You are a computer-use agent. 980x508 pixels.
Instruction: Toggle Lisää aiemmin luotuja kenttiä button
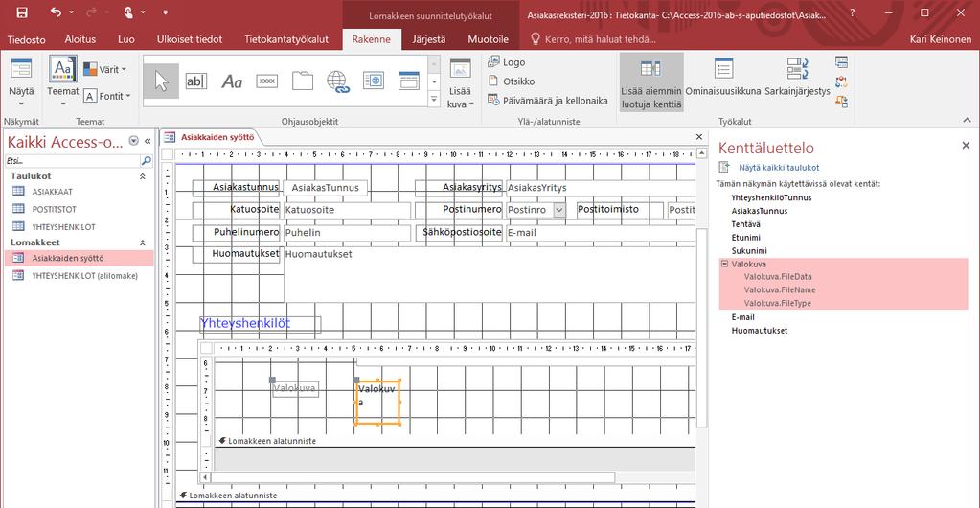click(x=651, y=82)
